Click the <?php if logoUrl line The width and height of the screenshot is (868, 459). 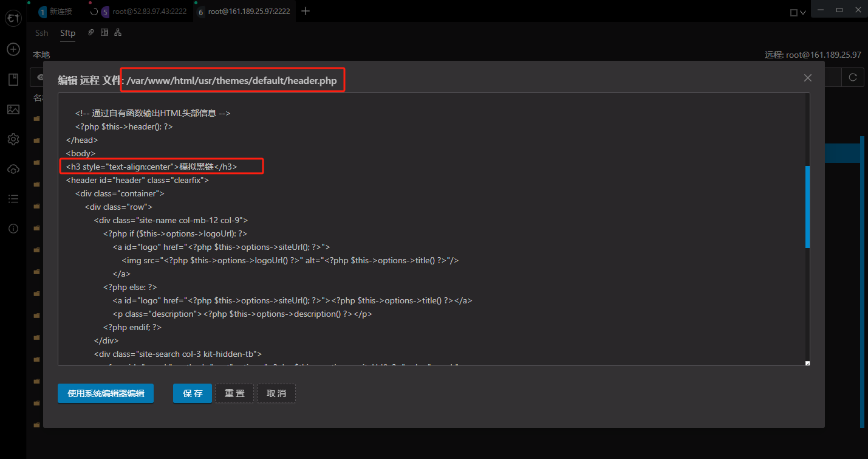(x=175, y=233)
